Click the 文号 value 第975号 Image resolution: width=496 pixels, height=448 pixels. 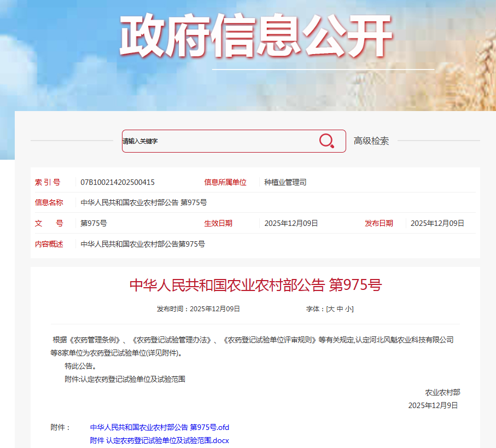[x=94, y=223]
